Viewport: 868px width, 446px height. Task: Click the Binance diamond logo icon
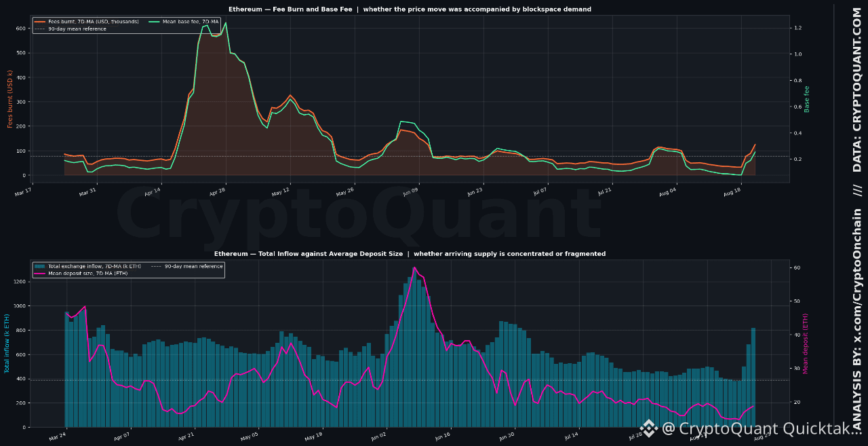point(649,428)
